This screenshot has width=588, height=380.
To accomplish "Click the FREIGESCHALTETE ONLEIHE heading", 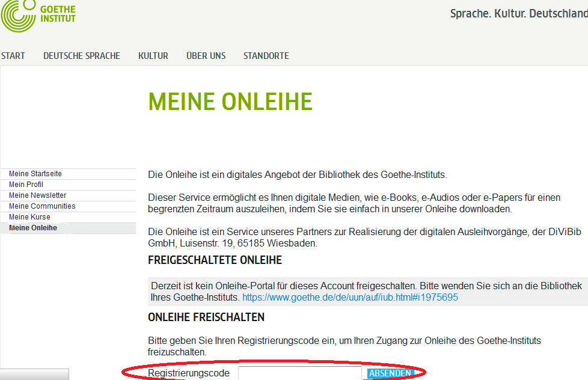I will pos(215,260).
